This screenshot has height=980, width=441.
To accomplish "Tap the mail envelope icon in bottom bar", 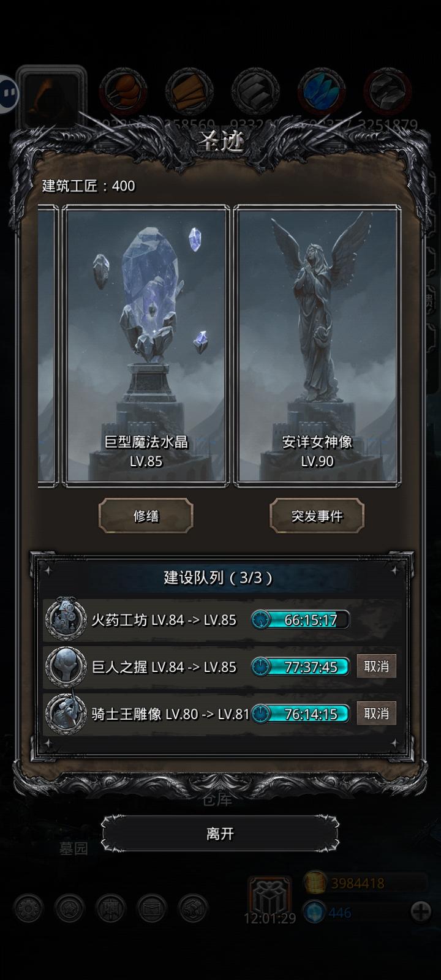I will pos(152,909).
